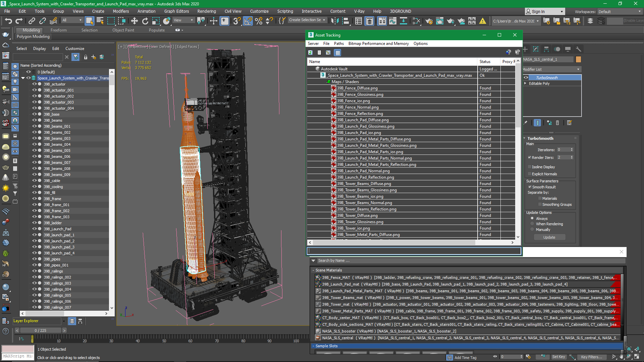The image size is (644, 362).
Task: Enable Explicit Normals checkbox
Action: (x=530, y=174)
